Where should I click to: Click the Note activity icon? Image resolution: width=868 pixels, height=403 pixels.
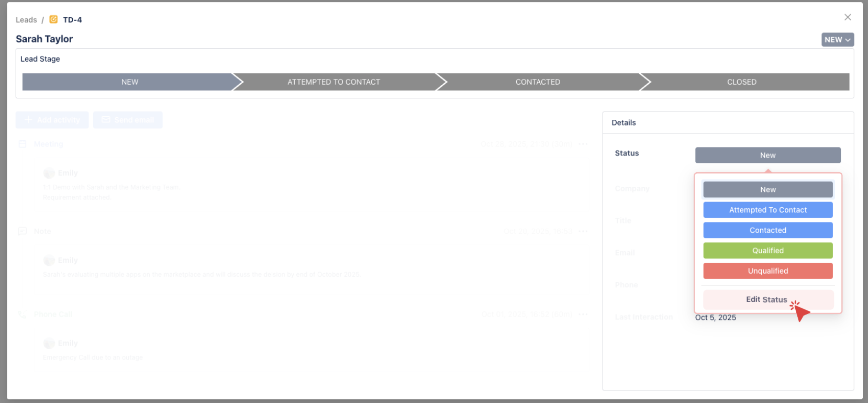point(23,231)
